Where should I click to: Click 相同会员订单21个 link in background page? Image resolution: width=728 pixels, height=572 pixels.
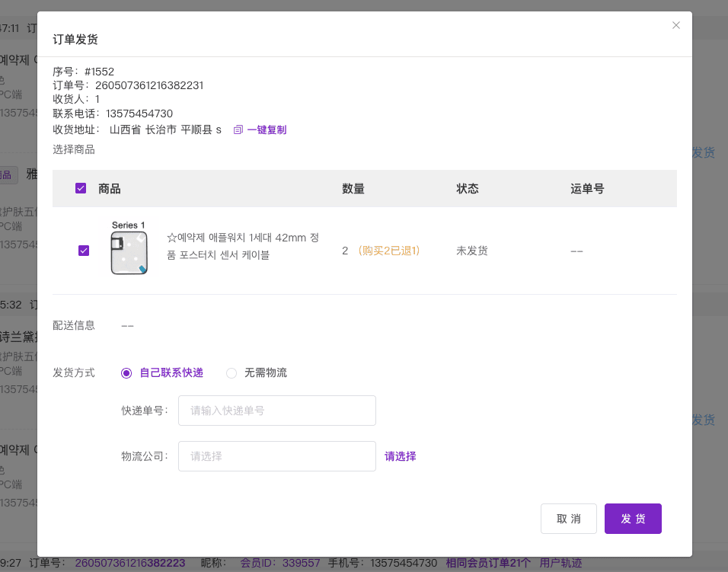pos(488,563)
